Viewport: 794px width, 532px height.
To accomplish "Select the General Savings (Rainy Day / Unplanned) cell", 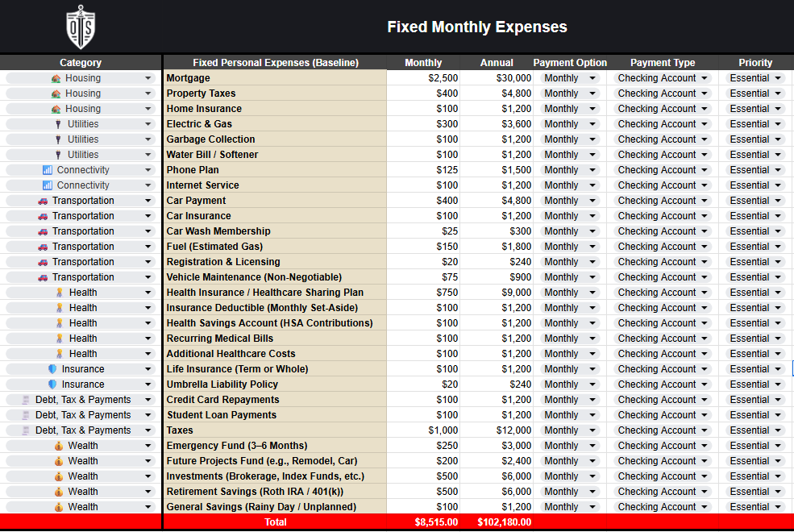I will 275,507.
